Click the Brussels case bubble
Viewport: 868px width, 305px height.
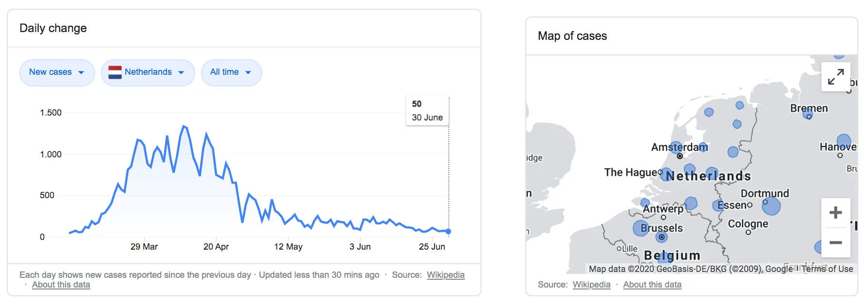click(641, 228)
